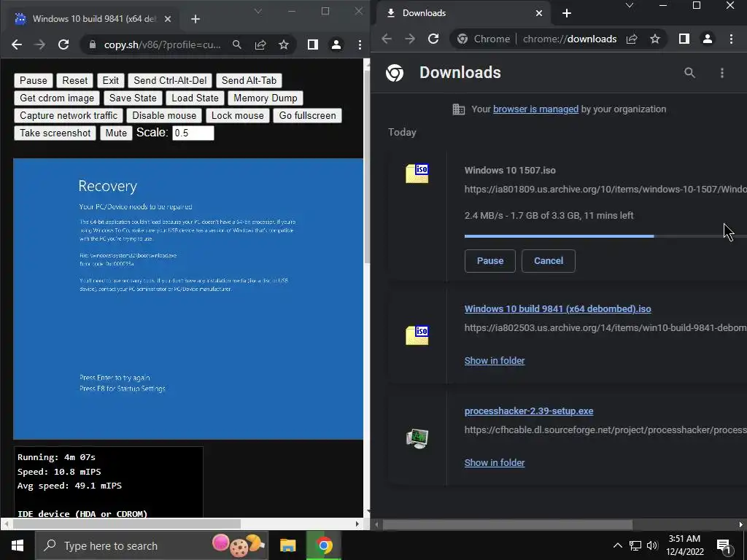This screenshot has height=560, width=747.
Task: Open the browser is managed link
Action: (535, 109)
